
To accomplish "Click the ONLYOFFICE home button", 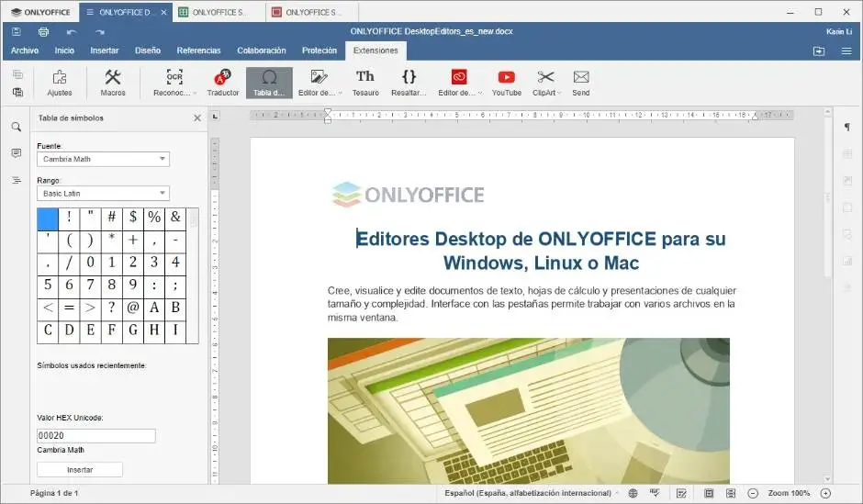I will coord(40,12).
